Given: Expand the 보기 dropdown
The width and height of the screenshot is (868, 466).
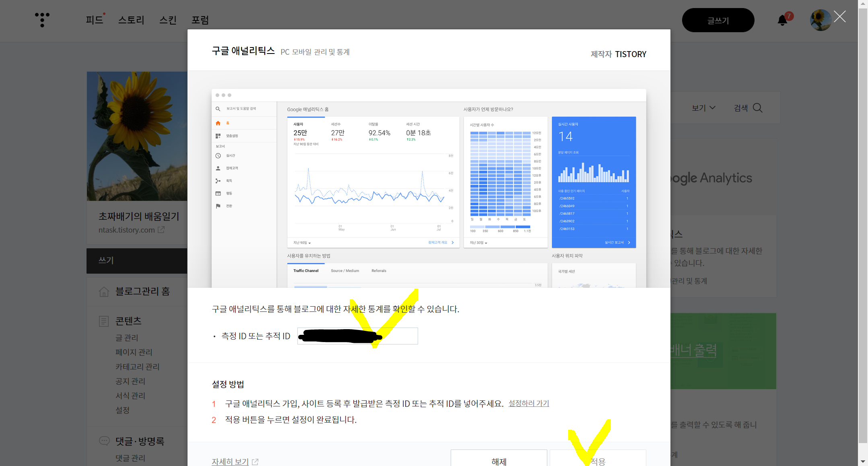Looking at the screenshot, I should click(x=703, y=108).
